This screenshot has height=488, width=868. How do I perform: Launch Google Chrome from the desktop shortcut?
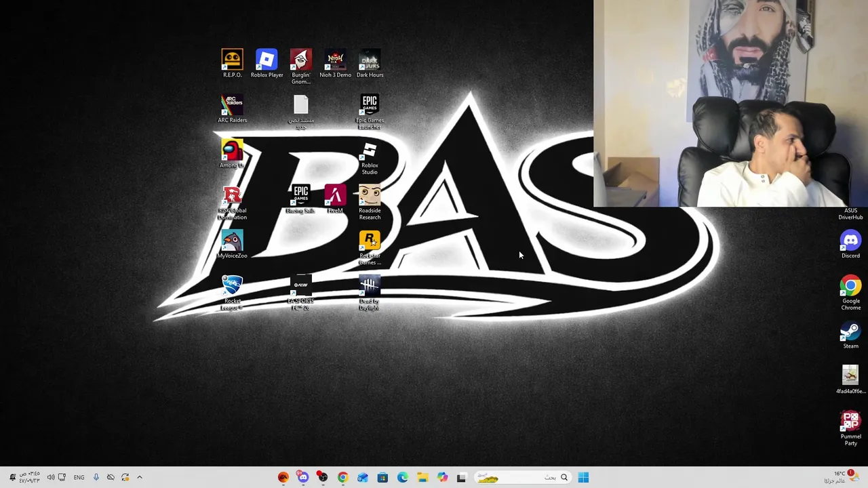[x=850, y=293]
